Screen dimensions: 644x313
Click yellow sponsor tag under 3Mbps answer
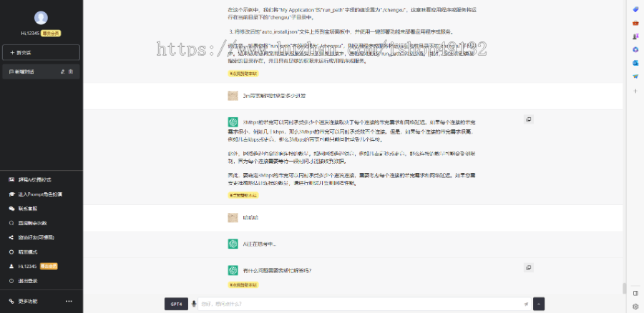tap(243, 195)
